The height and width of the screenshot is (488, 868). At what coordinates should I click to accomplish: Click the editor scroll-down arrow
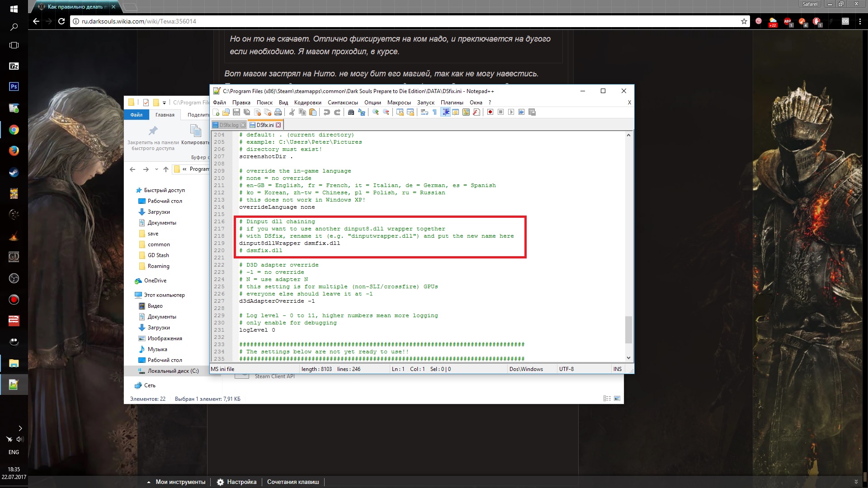[x=628, y=358]
